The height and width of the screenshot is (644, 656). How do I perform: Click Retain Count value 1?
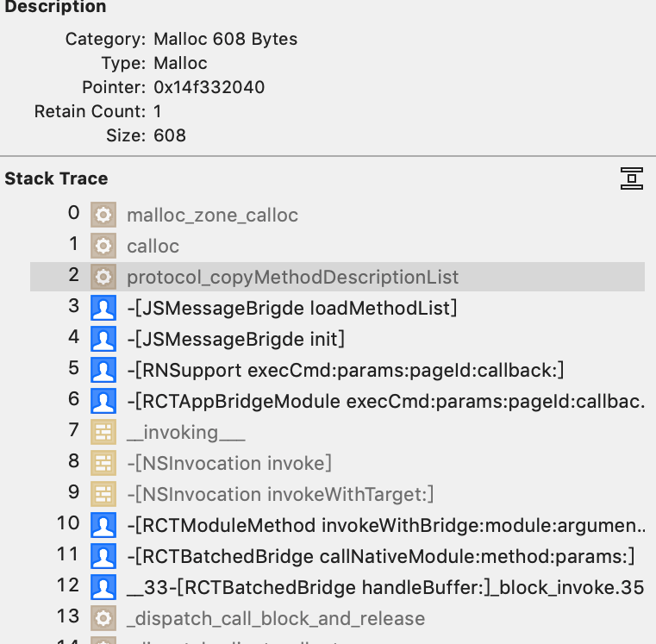click(157, 111)
